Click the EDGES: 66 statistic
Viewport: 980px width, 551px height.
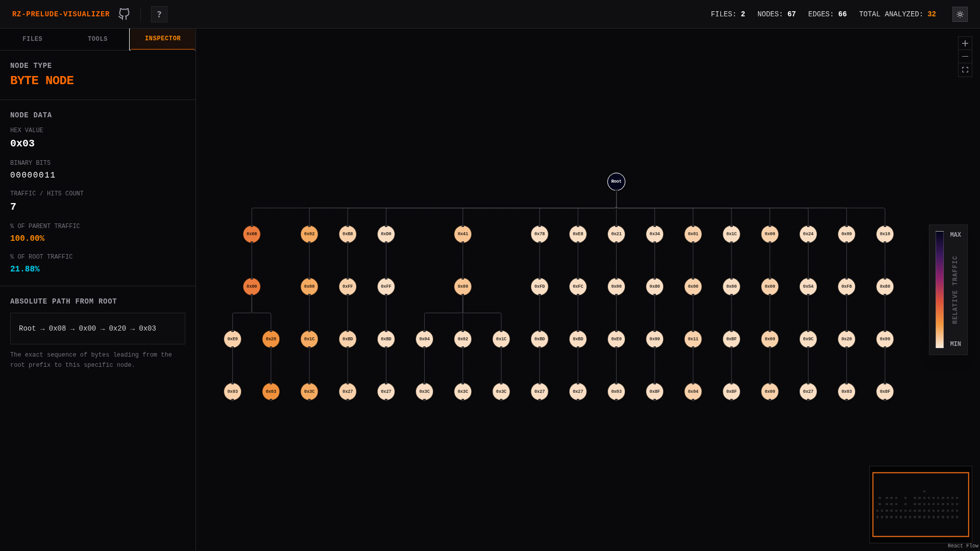827,14
